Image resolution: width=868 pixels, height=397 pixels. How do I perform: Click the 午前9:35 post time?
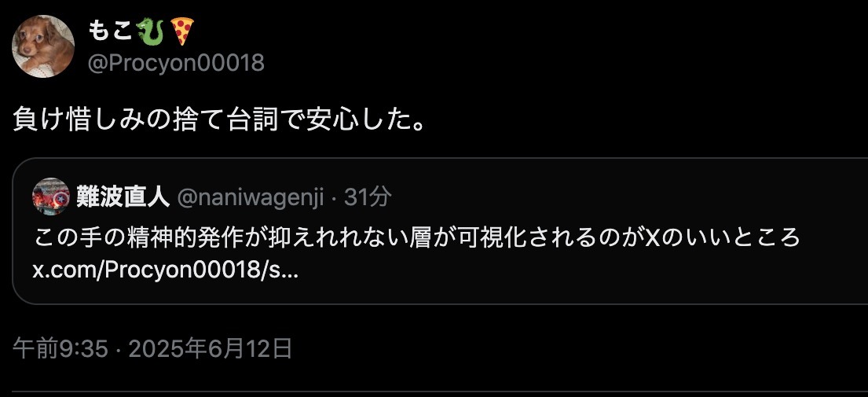coord(60,349)
